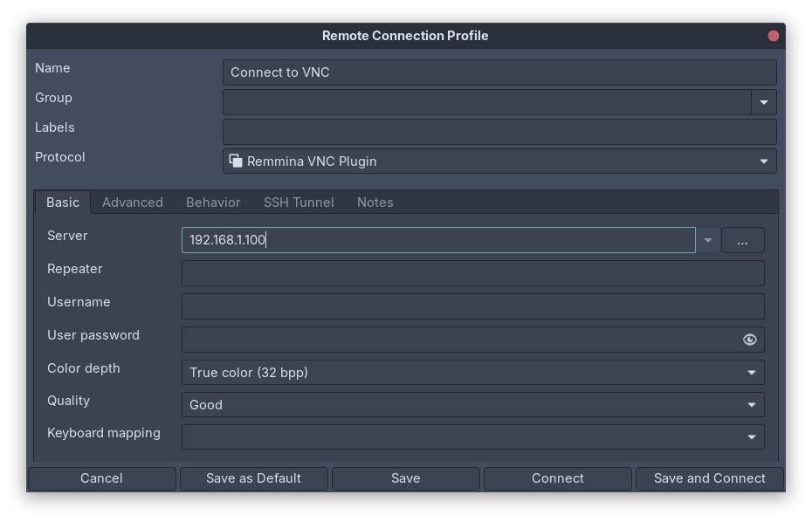Image resolution: width=812 pixels, height=522 pixels.
Task: Switch to the Behavior tab
Action: click(212, 202)
